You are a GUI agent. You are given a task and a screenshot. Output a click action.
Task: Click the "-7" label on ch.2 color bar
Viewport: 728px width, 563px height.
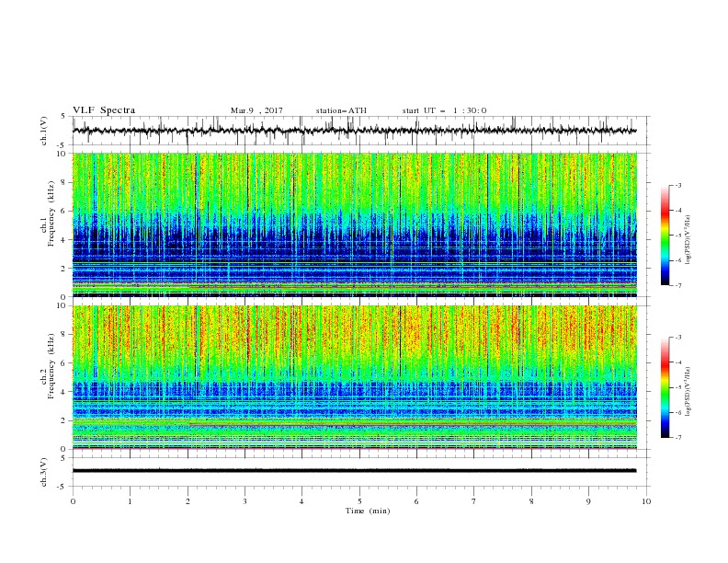click(x=677, y=438)
